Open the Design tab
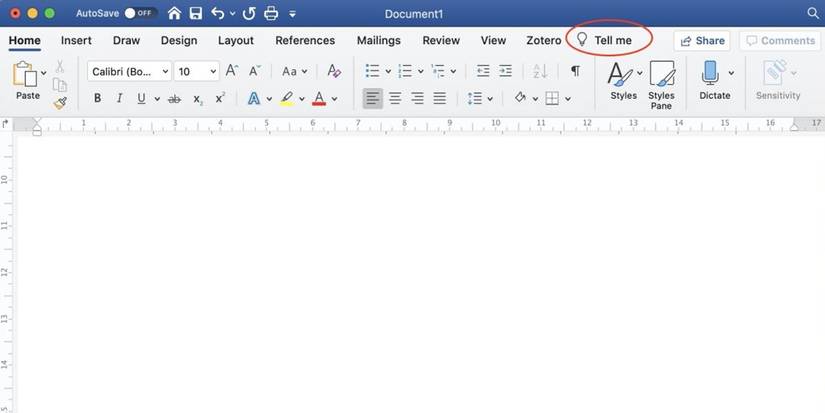The width and height of the screenshot is (825, 413). tap(179, 41)
